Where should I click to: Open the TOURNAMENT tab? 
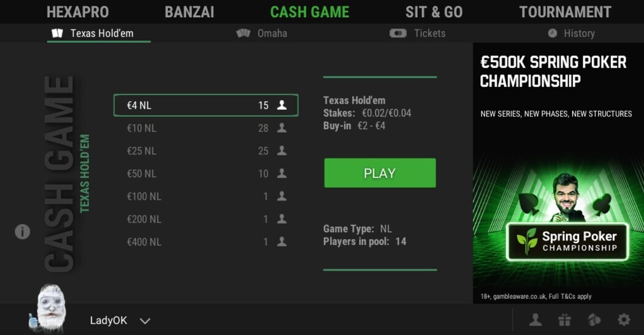pyautogui.click(x=565, y=12)
